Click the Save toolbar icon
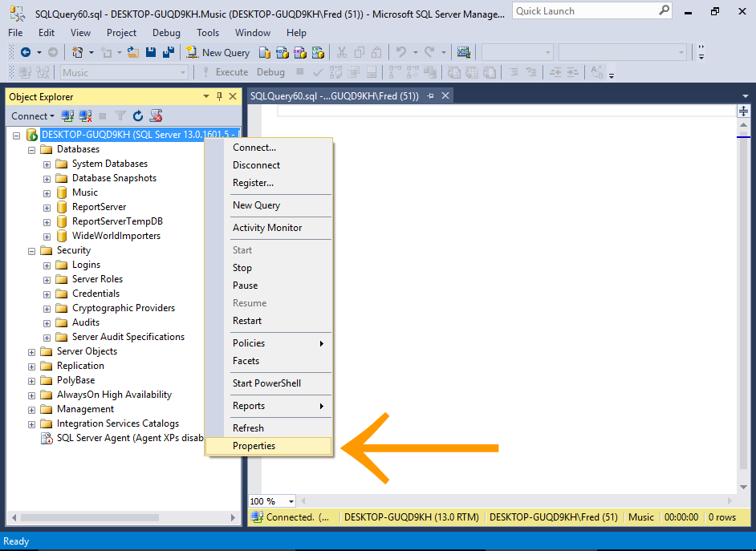 coord(150,52)
